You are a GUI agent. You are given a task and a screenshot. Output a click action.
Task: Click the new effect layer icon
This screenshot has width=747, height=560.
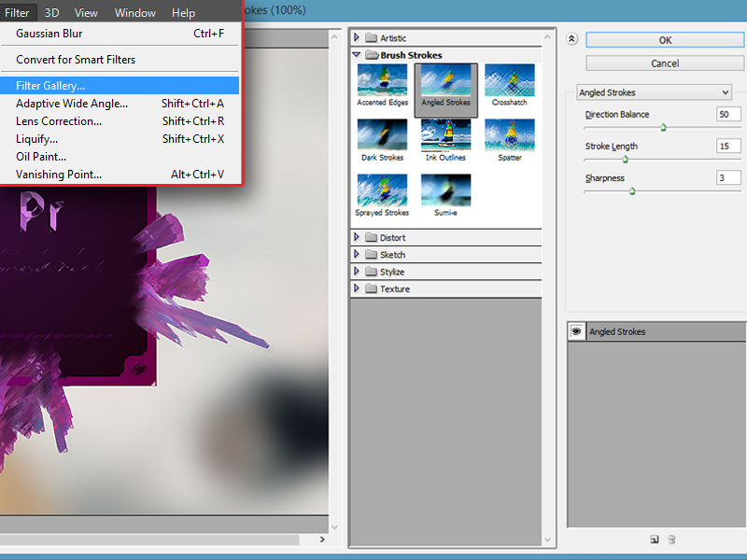coord(655,539)
